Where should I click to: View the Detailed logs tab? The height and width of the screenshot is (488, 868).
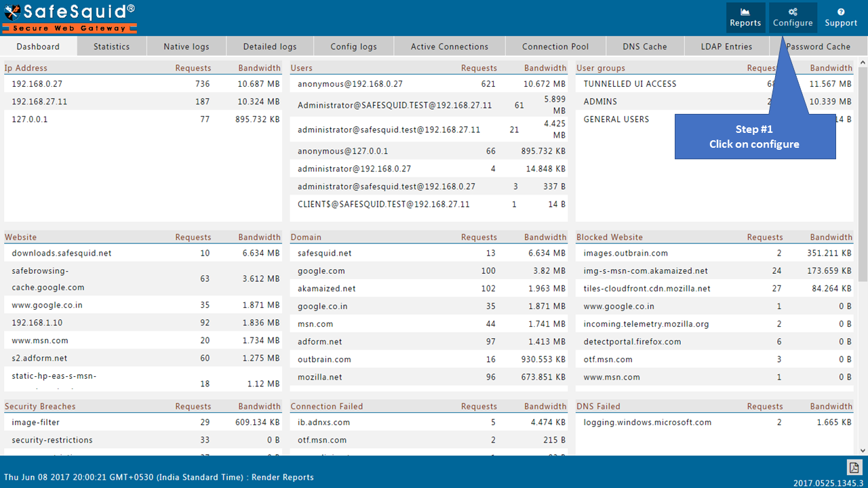[x=269, y=46]
